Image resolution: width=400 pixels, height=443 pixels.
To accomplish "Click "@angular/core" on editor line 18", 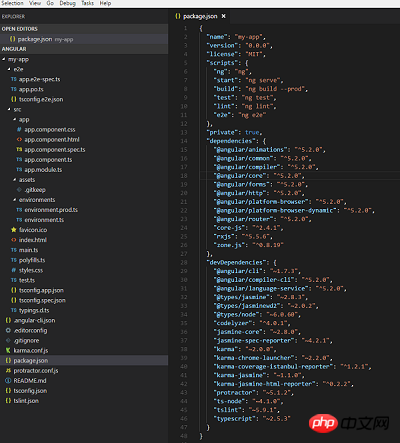I will click(x=240, y=176).
